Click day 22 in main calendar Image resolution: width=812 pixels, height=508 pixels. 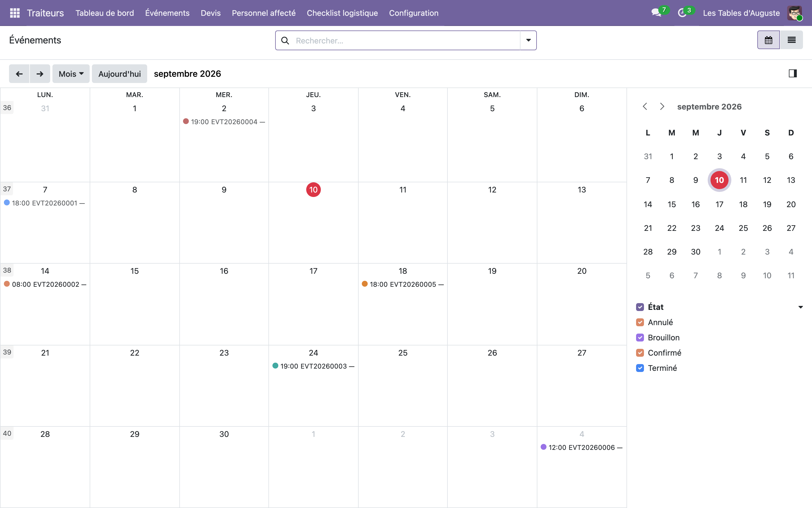click(x=134, y=353)
